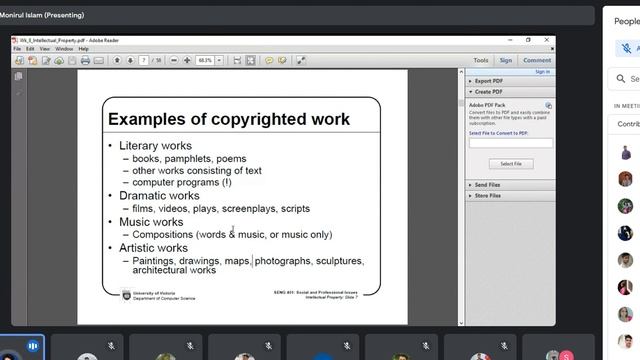The image size is (640, 360).
Task: Click the slide title 'Examples of copyrighted work'
Action: 229,119
